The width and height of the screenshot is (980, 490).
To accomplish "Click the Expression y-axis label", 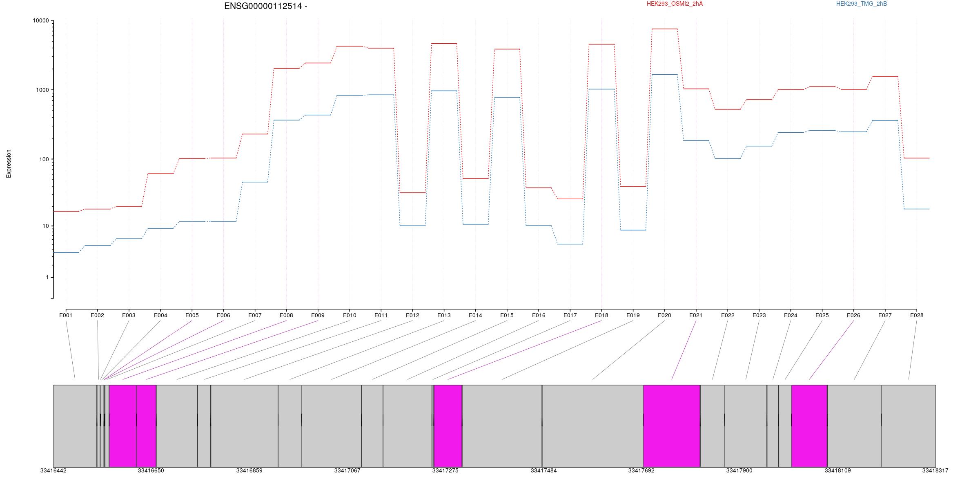I will pos(9,164).
